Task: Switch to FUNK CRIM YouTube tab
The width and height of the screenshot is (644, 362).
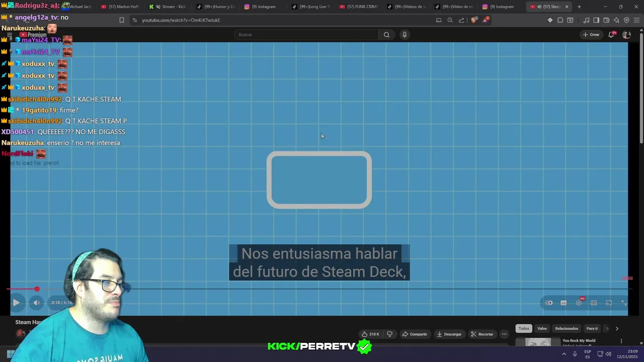Action: (x=358, y=7)
